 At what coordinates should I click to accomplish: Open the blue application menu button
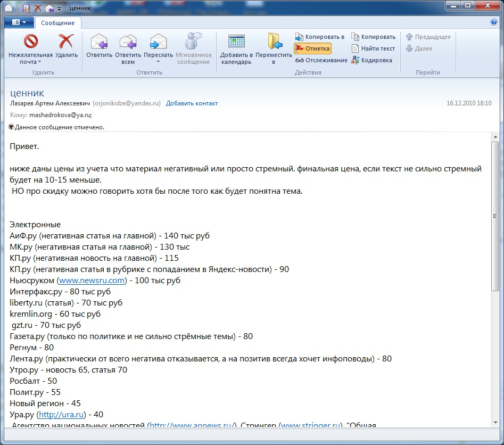(19, 22)
